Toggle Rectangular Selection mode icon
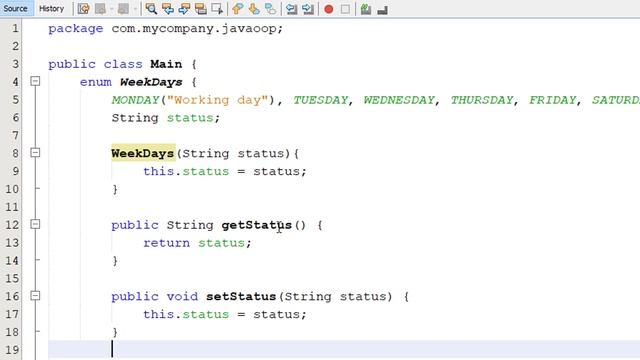The image size is (640, 360). (x=217, y=9)
